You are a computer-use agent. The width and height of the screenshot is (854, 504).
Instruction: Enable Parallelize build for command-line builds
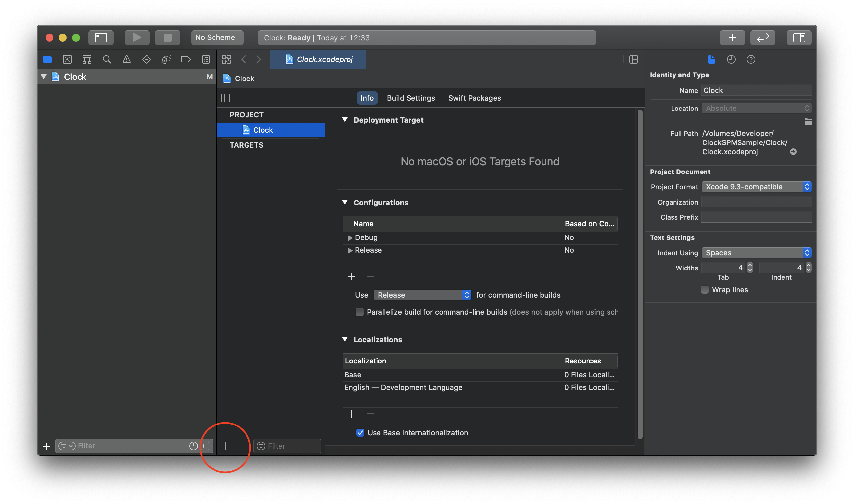coord(359,312)
